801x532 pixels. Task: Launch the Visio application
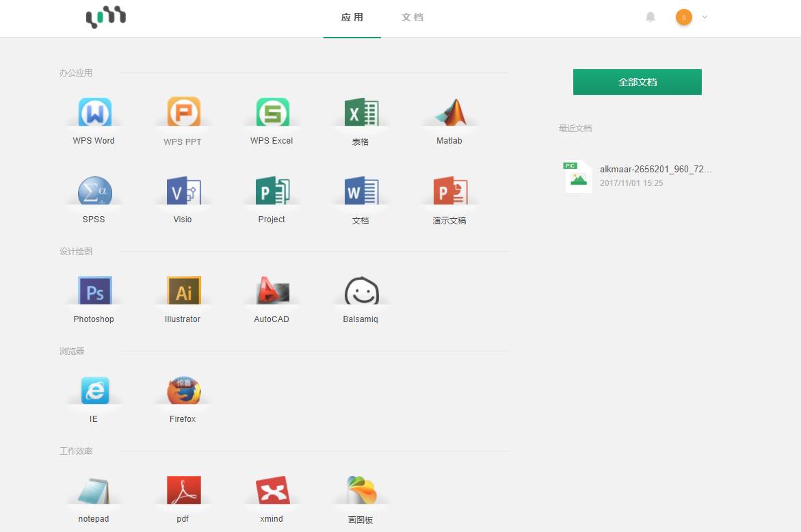tap(183, 190)
